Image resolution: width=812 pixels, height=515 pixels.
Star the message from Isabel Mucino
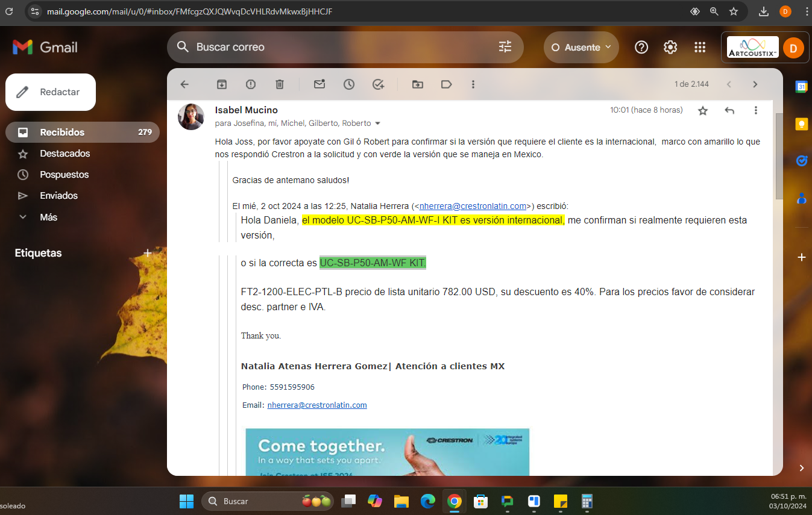coord(703,111)
